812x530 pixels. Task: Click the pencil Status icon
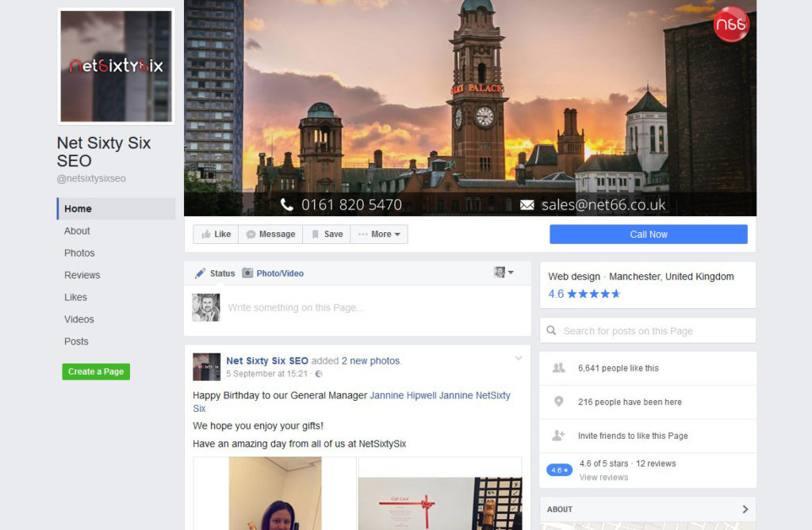(200, 273)
